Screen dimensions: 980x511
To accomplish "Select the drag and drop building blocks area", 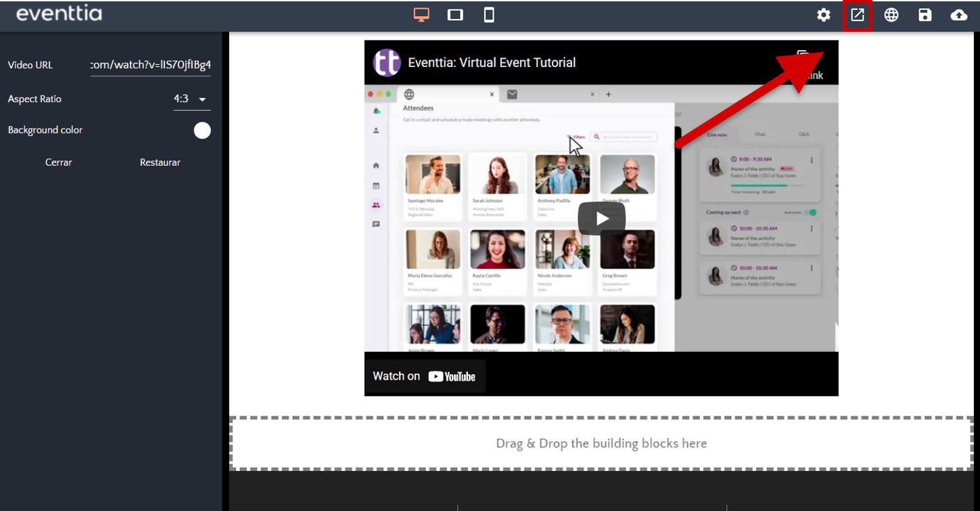I will click(601, 443).
